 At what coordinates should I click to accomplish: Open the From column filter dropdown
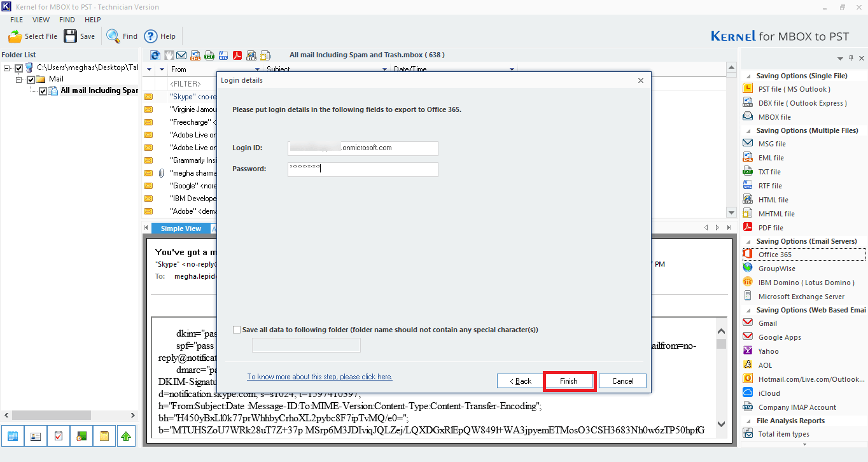258,69
